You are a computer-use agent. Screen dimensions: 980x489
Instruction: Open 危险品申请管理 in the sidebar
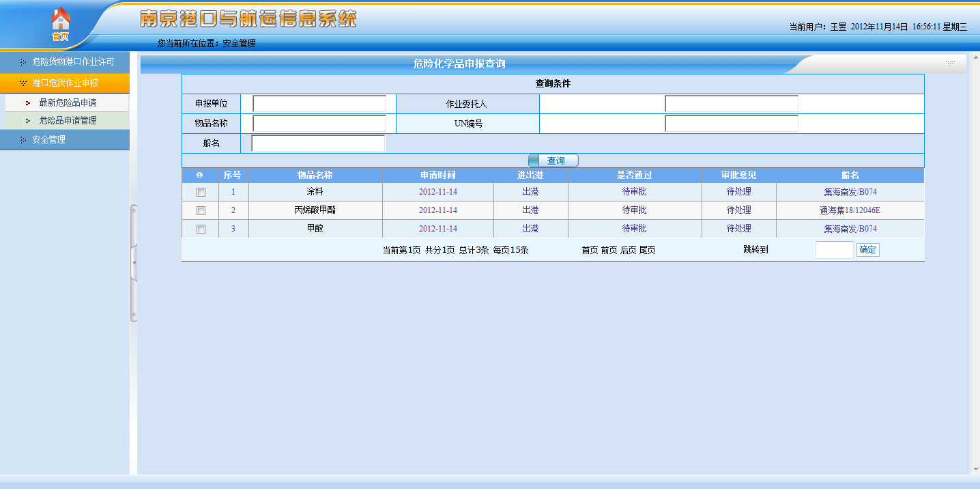point(68,120)
